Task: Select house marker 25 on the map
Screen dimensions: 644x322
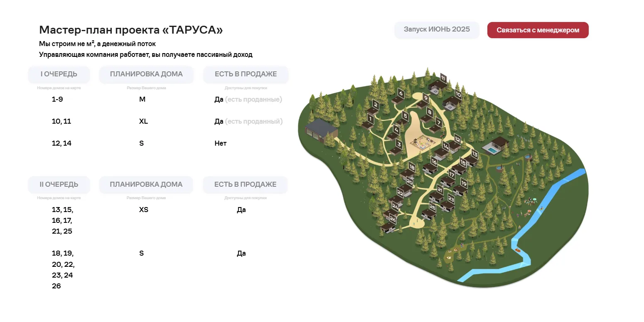Action: (433, 207)
